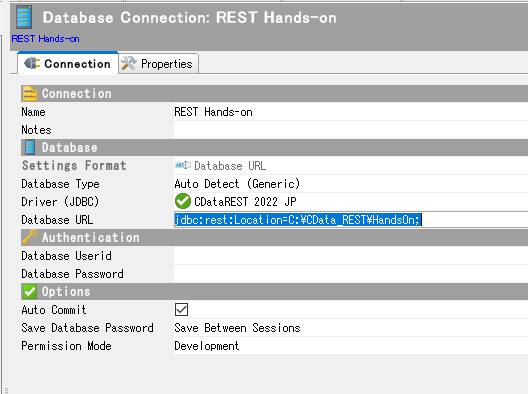Open the Save Between Sessions dropdown
528x394 pixels.
tap(351, 328)
